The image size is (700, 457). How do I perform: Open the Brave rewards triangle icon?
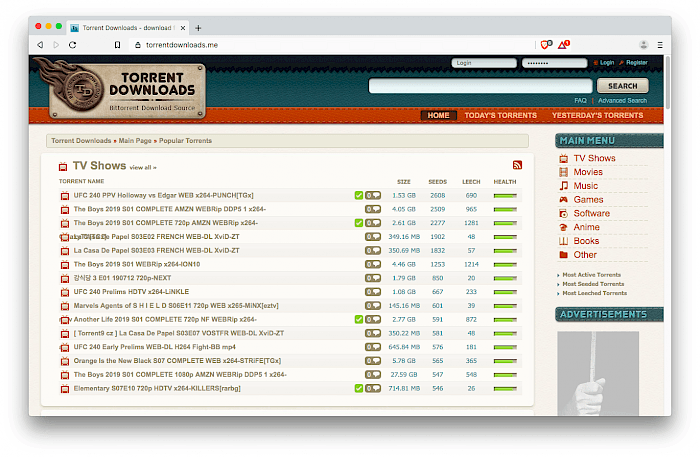click(x=563, y=44)
